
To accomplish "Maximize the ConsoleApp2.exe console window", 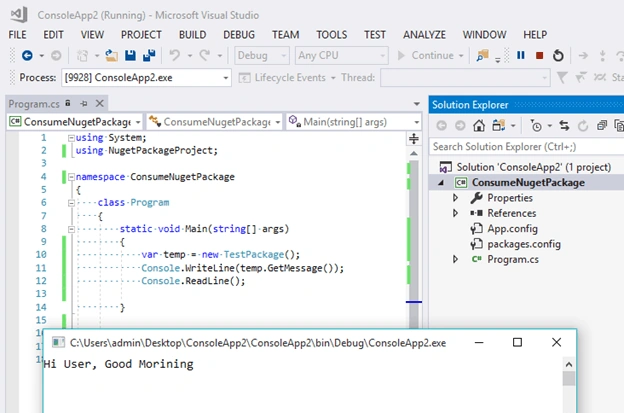I will 517,342.
